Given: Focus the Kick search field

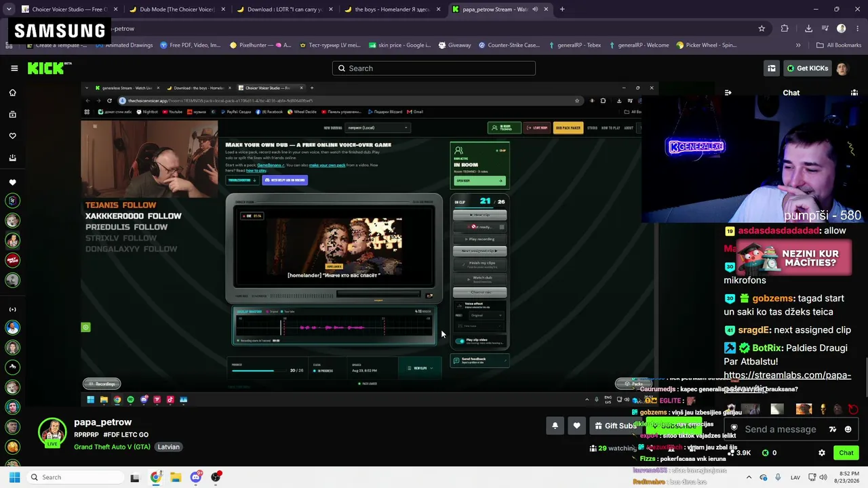Looking at the screenshot, I should 434,68.
